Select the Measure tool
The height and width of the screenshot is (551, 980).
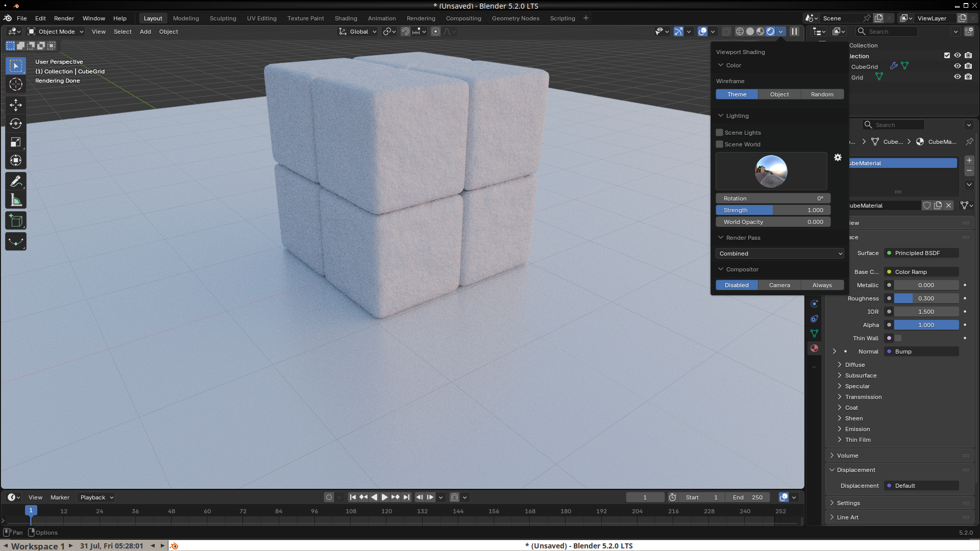[x=16, y=200]
